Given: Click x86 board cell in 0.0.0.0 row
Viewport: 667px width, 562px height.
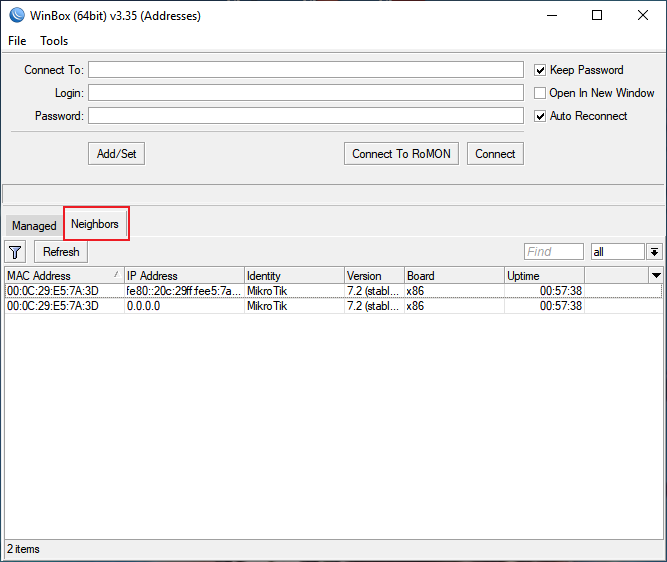Looking at the screenshot, I should 415,306.
